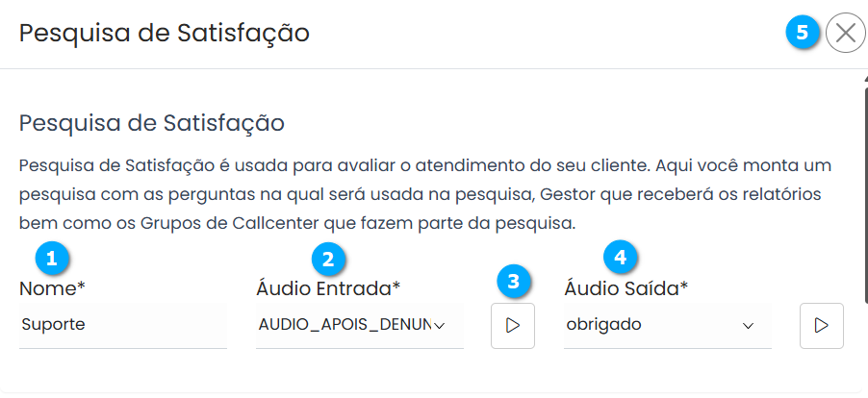Click the blue number 5 badge
The image size is (868, 398).
tap(803, 34)
